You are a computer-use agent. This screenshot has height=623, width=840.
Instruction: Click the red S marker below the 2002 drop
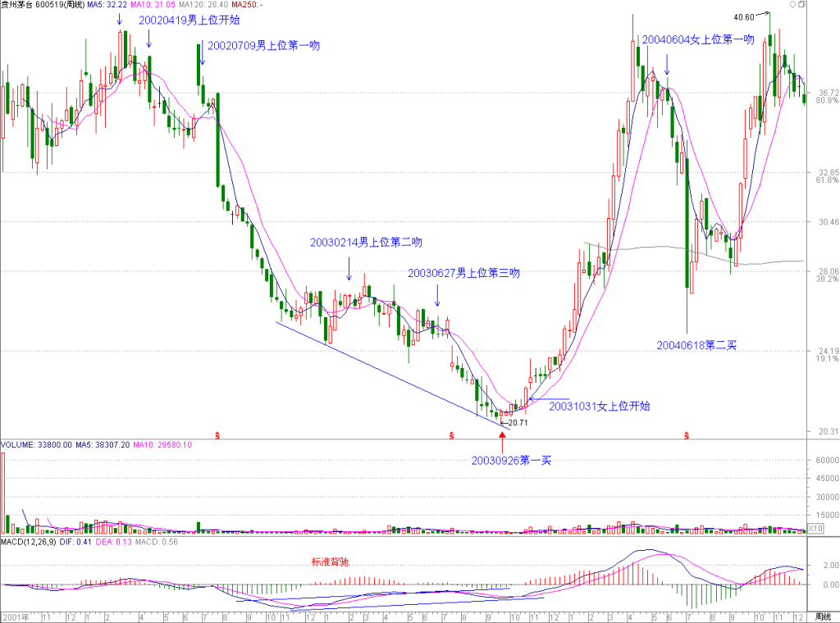[217, 435]
